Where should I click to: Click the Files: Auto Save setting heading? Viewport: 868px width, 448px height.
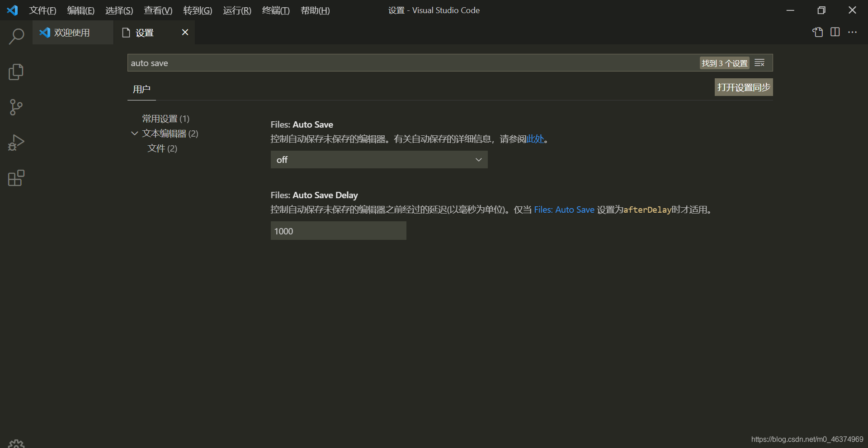click(302, 124)
